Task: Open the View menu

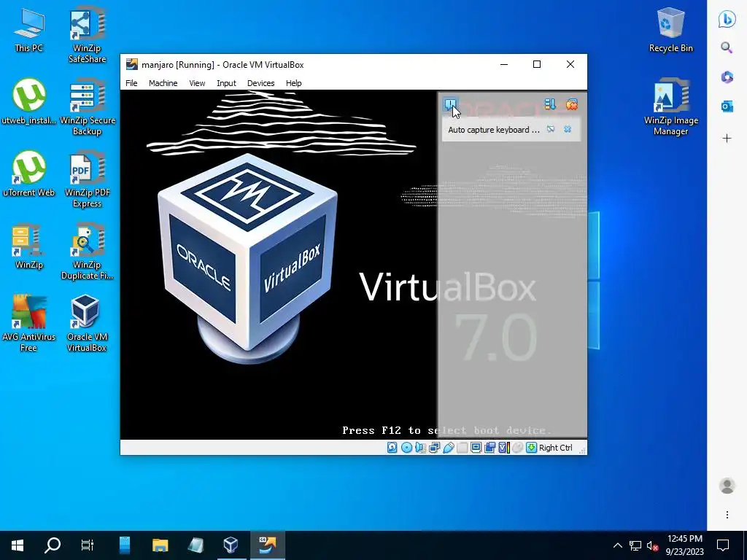Action: point(197,83)
